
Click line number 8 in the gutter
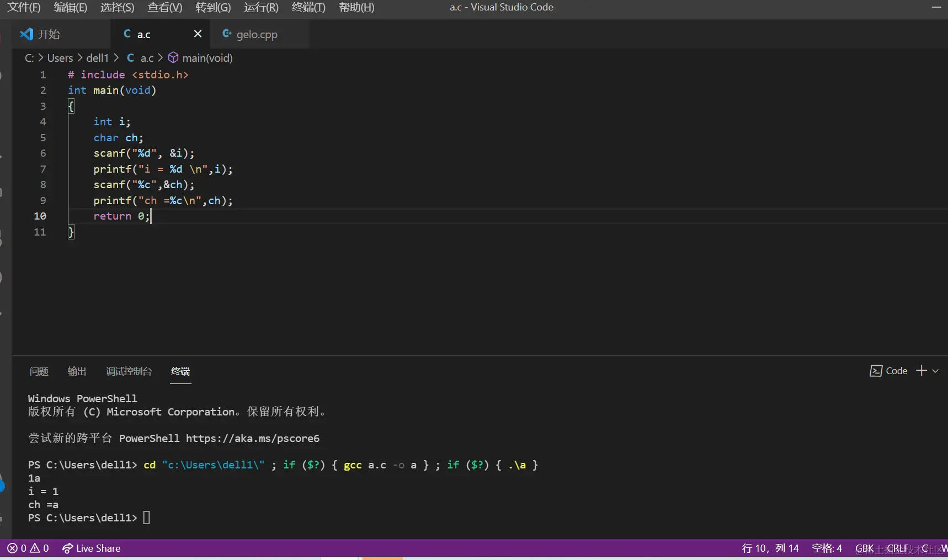[x=43, y=184]
